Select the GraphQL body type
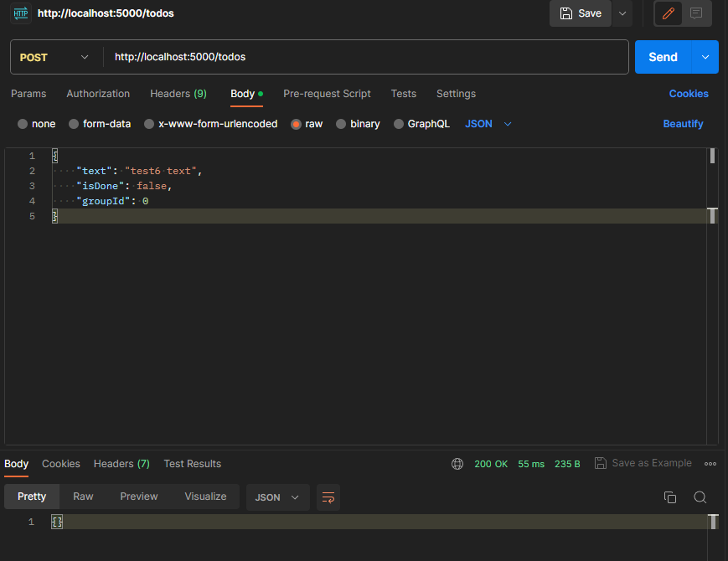The height and width of the screenshot is (561, 728). [399, 124]
